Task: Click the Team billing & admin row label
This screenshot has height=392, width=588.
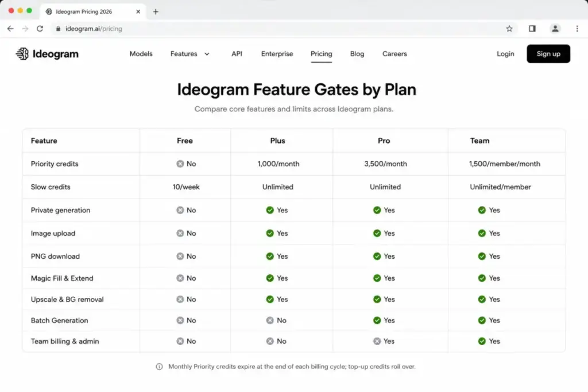Action: 65,341
